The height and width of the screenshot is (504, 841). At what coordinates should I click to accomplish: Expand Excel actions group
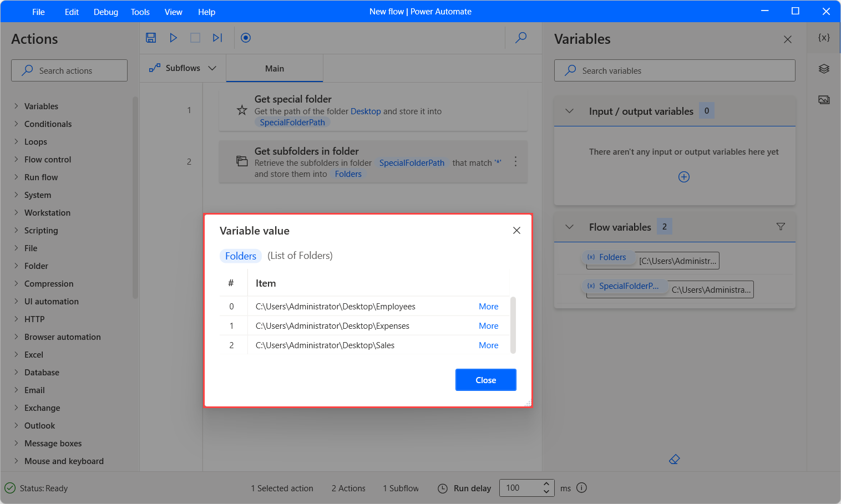pos(16,354)
